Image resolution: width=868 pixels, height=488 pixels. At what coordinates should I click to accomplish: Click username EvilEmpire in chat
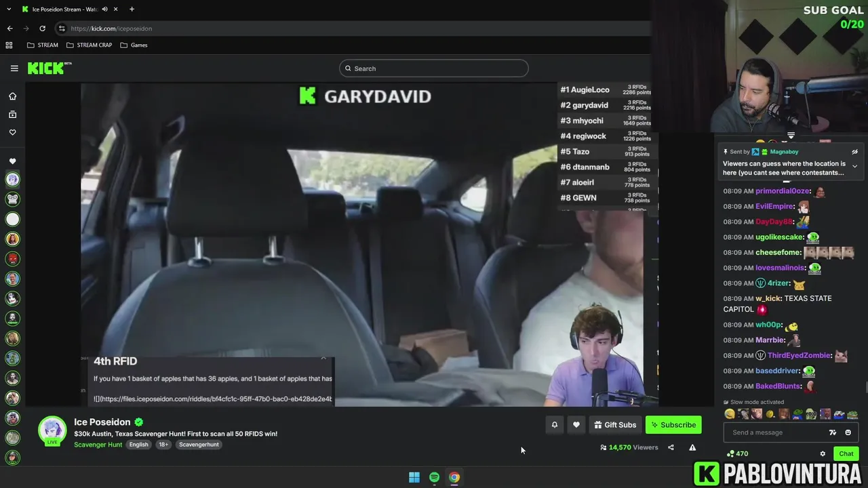pyautogui.click(x=774, y=206)
